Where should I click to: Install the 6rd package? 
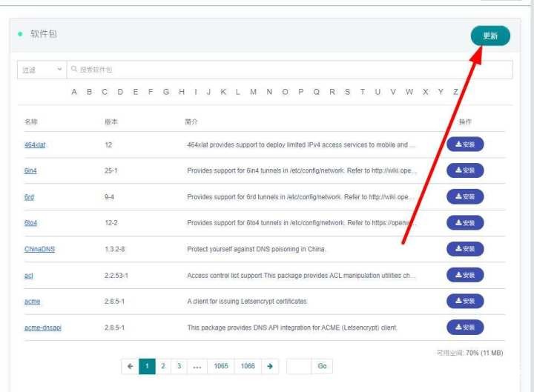465,196
